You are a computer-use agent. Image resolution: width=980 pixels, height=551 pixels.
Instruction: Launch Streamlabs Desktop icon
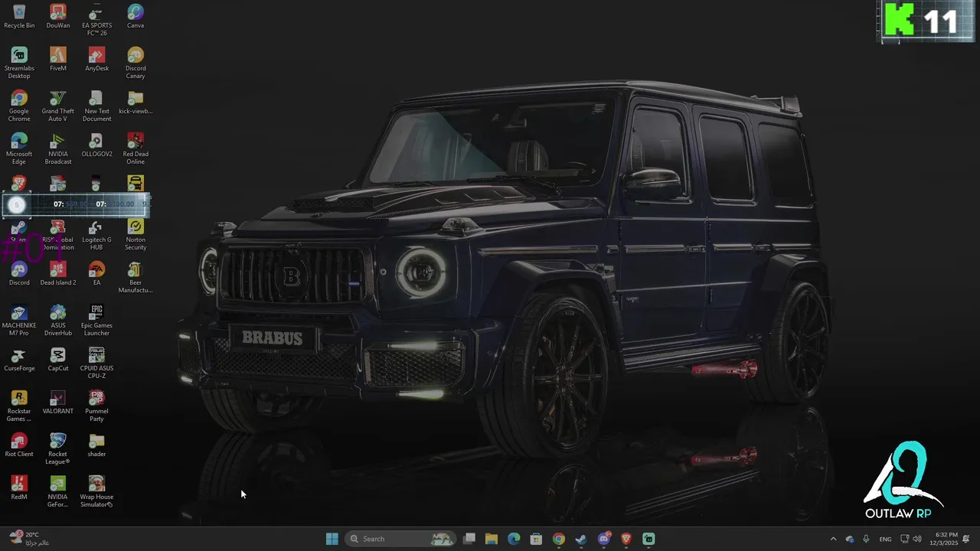pyautogui.click(x=19, y=63)
